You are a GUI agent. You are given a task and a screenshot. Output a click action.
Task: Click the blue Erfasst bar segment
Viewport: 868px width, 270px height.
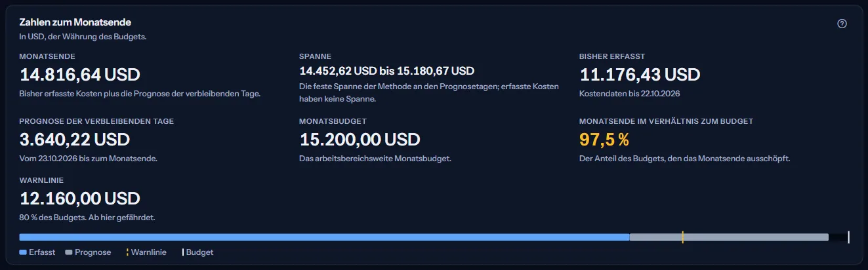pyautogui.click(x=324, y=237)
